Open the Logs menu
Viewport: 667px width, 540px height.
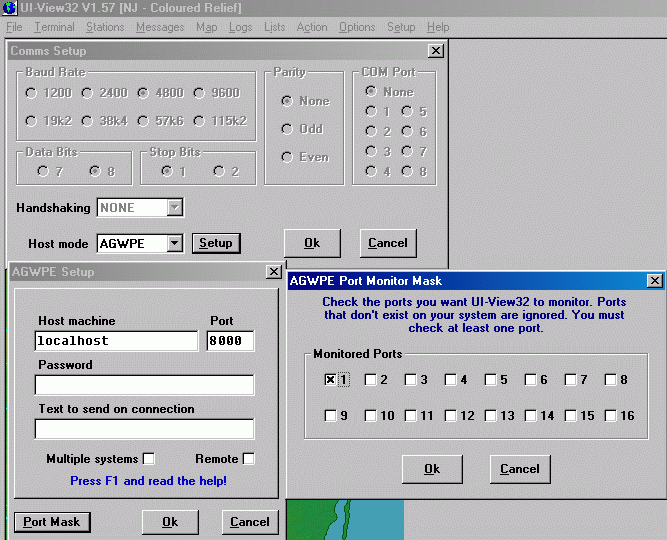240,27
